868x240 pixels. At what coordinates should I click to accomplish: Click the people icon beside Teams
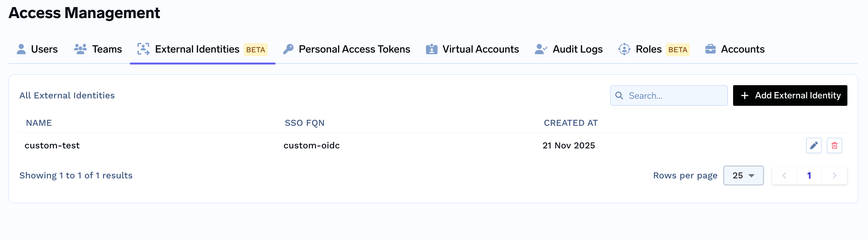[80, 49]
